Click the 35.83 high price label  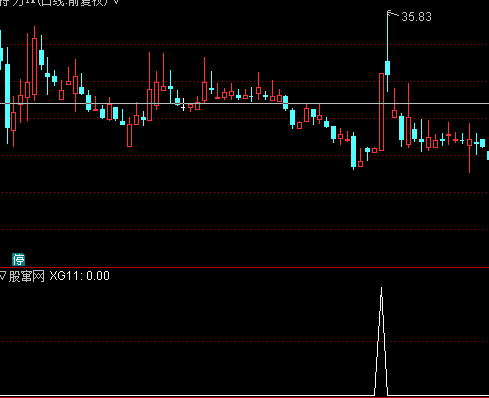click(416, 17)
